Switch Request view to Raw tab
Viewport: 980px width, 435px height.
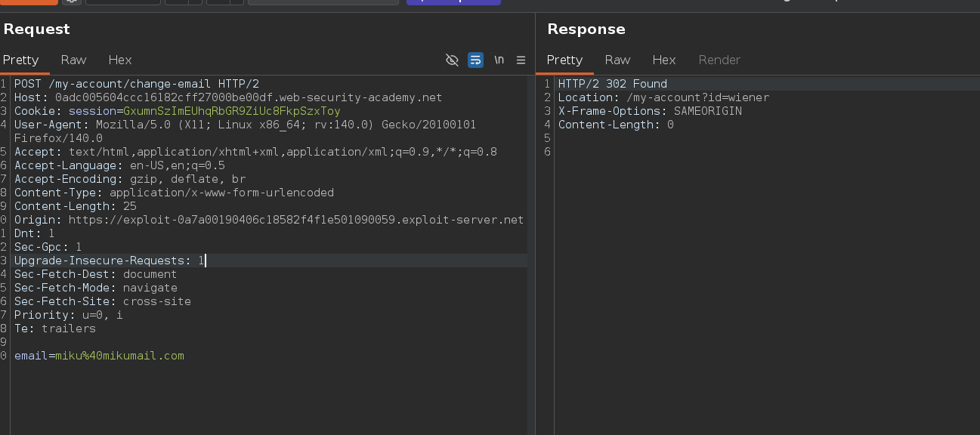[x=73, y=60]
